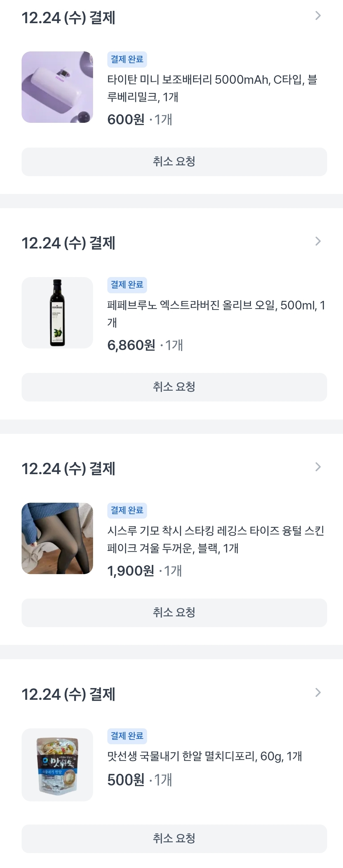This screenshot has width=343, height=868.
Task: Request cancellation for the olive oil order
Action: [x=174, y=387]
